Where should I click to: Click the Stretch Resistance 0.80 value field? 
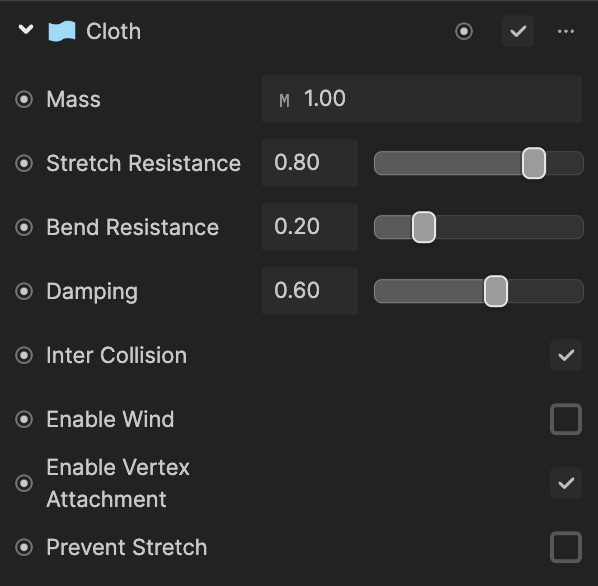[310, 163]
